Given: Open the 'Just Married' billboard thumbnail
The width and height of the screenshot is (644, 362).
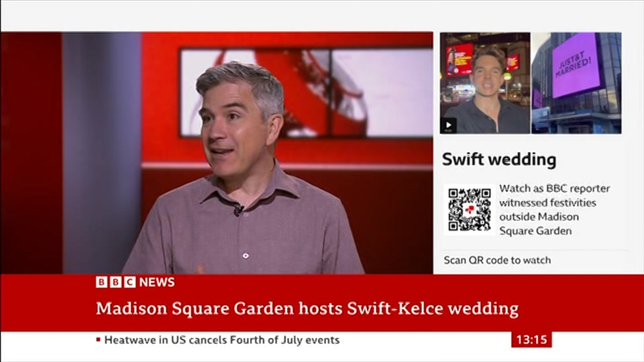Looking at the screenshot, I should 576,83.
